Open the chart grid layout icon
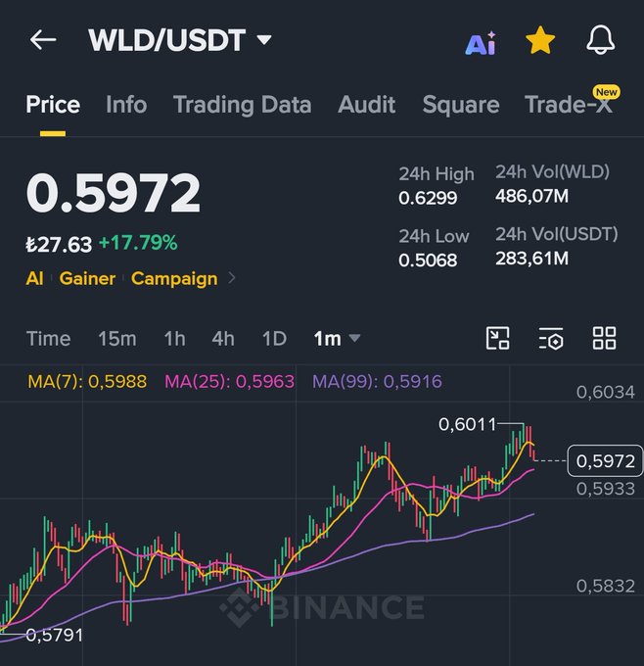 (604, 338)
